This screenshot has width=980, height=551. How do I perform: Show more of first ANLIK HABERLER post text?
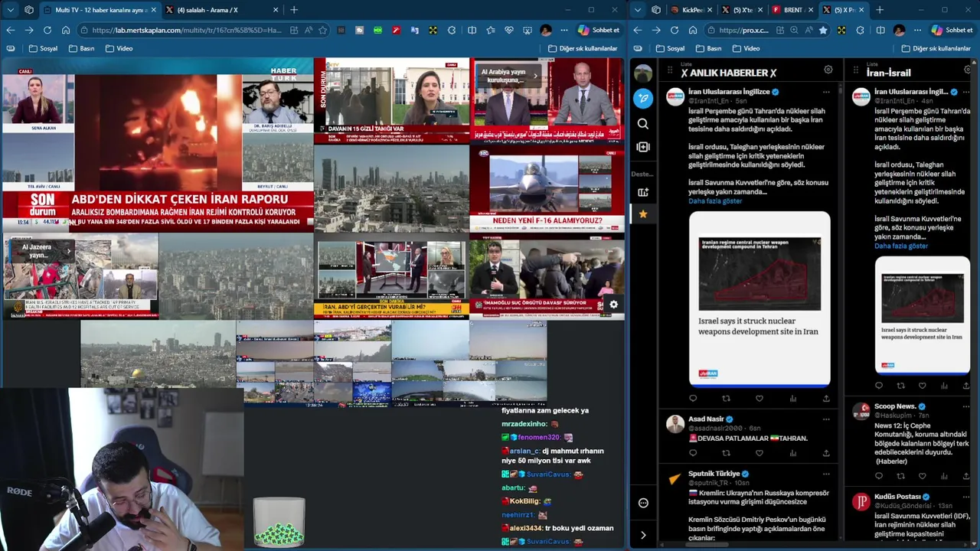715,201
